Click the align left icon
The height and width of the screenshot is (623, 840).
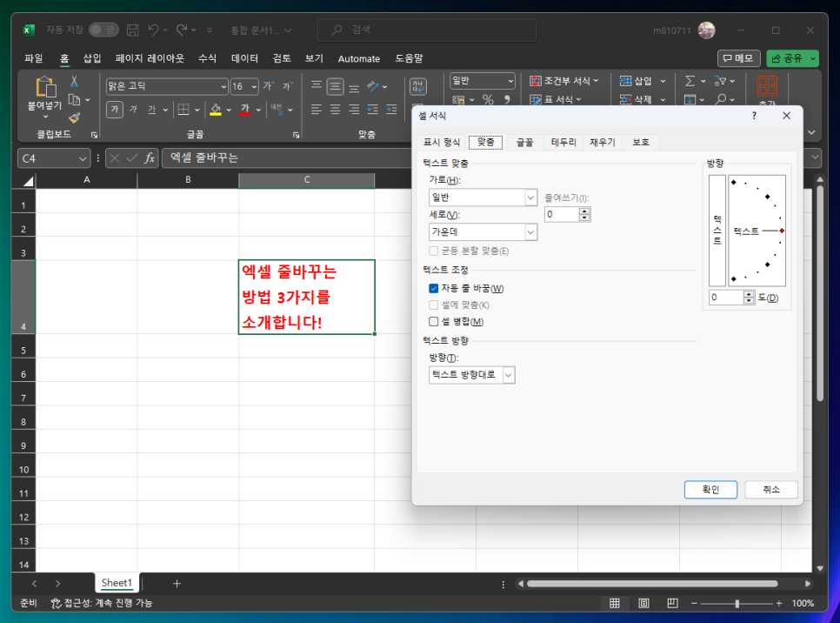click(x=317, y=110)
